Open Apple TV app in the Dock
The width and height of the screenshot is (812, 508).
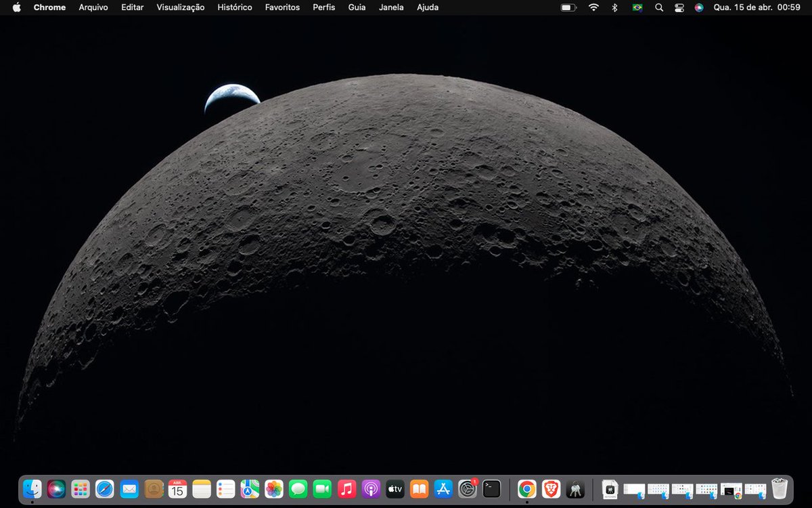(x=395, y=488)
